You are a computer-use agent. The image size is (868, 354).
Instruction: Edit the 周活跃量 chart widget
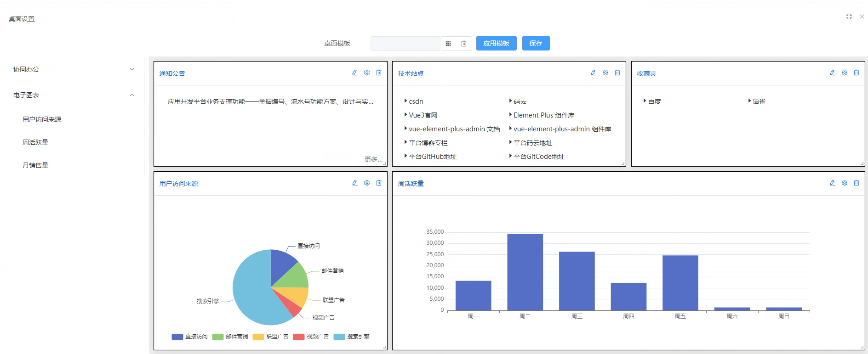point(833,183)
